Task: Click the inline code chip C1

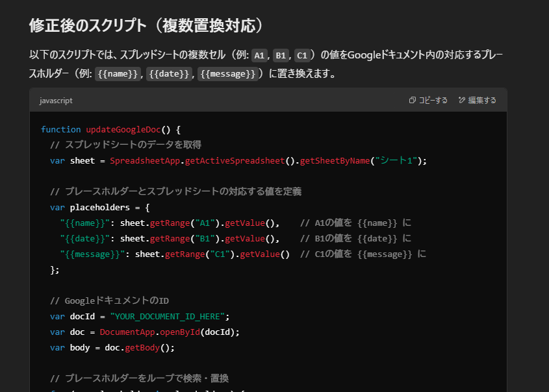Action: coord(302,55)
